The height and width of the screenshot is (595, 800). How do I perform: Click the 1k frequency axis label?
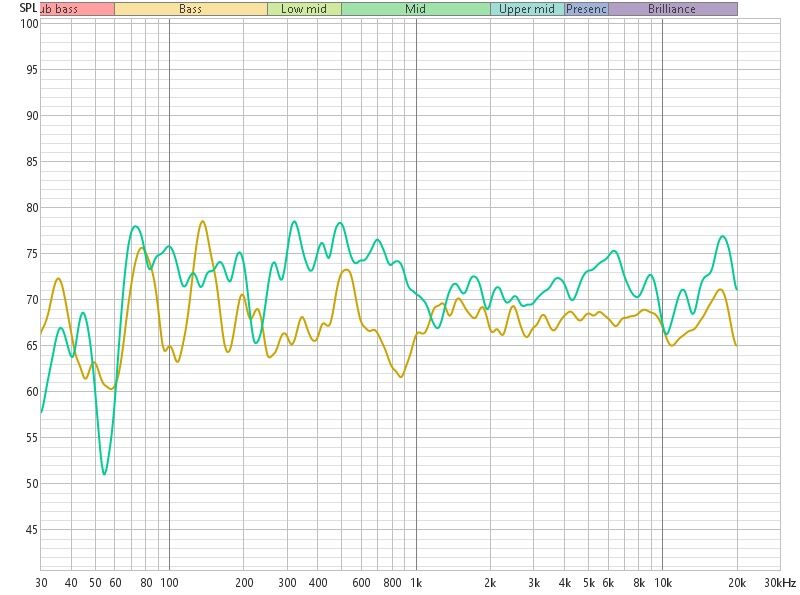tap(416, 583)
